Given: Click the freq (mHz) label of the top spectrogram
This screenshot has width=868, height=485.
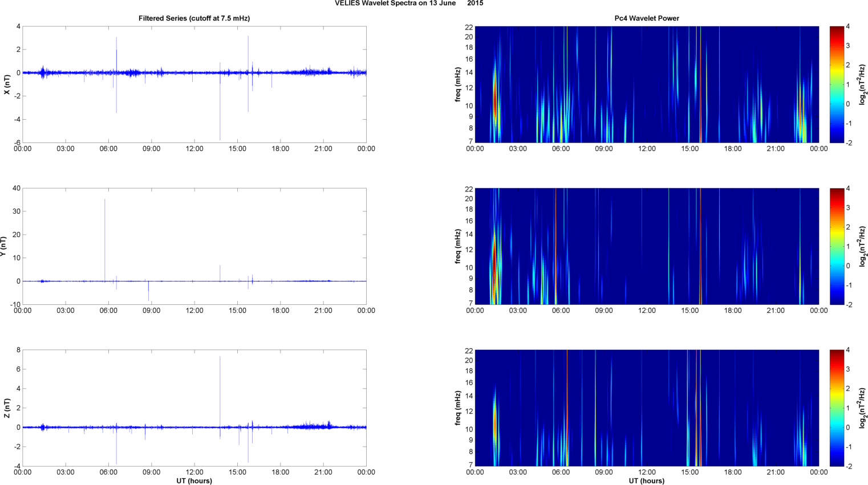Looking at the screenshot, I should click(458, 84).
